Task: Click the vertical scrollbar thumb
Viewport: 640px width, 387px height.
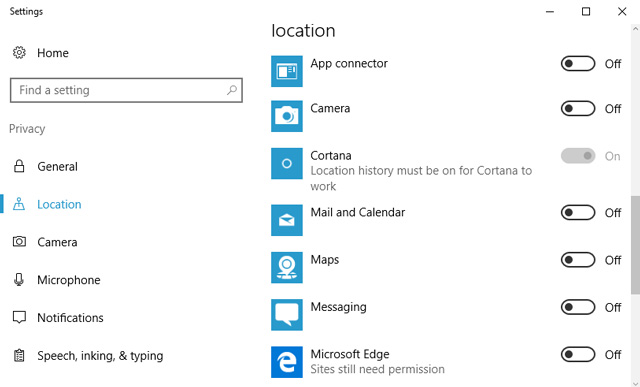Action: (x=635, y=245)
